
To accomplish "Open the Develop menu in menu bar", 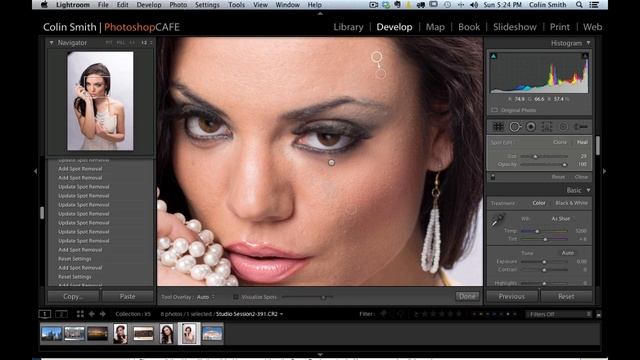I will pos(149,5).
